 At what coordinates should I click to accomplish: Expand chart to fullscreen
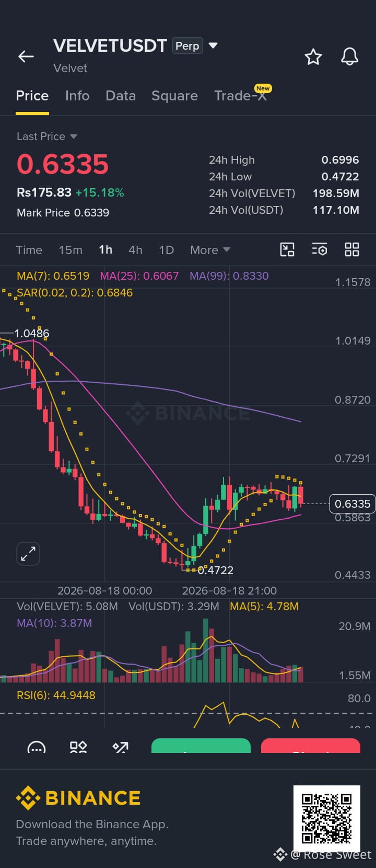tap(28, 554)
